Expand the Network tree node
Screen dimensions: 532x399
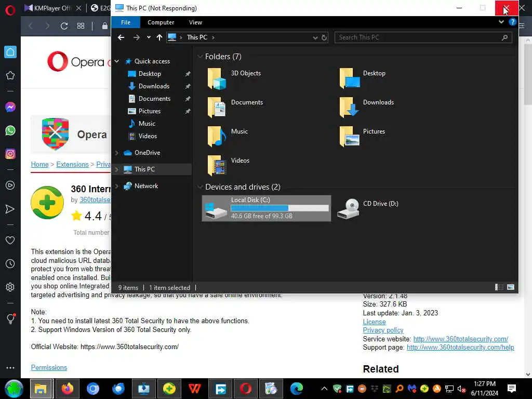pyautogui.click(x=117, y=186)
